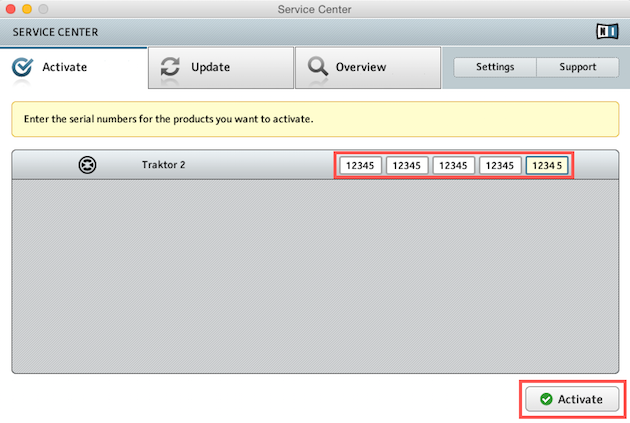The image size is (630, 423).
Task: Select the third serial number field
Action: (x=454, y=165)
